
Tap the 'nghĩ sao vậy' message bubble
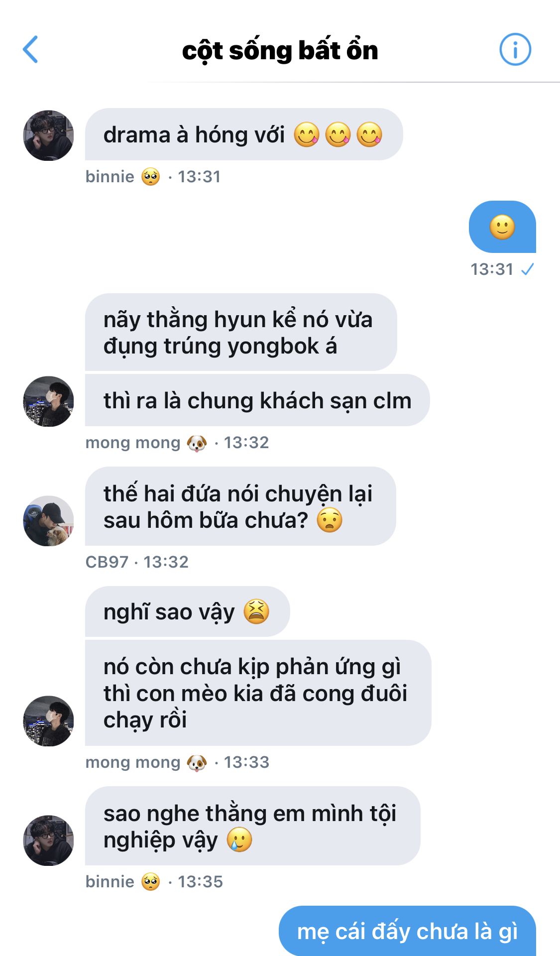(188, 611)
